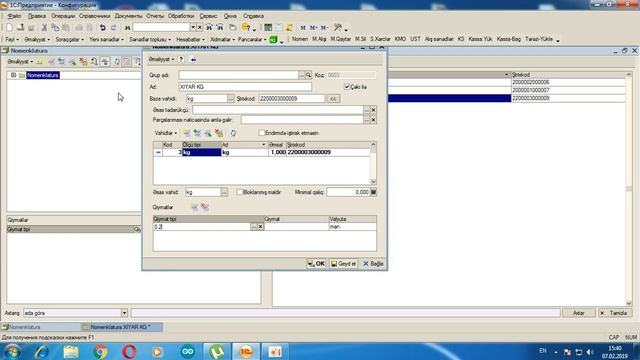640x360 pixels.
Task: Open the Файл menu
Action: 14,16
